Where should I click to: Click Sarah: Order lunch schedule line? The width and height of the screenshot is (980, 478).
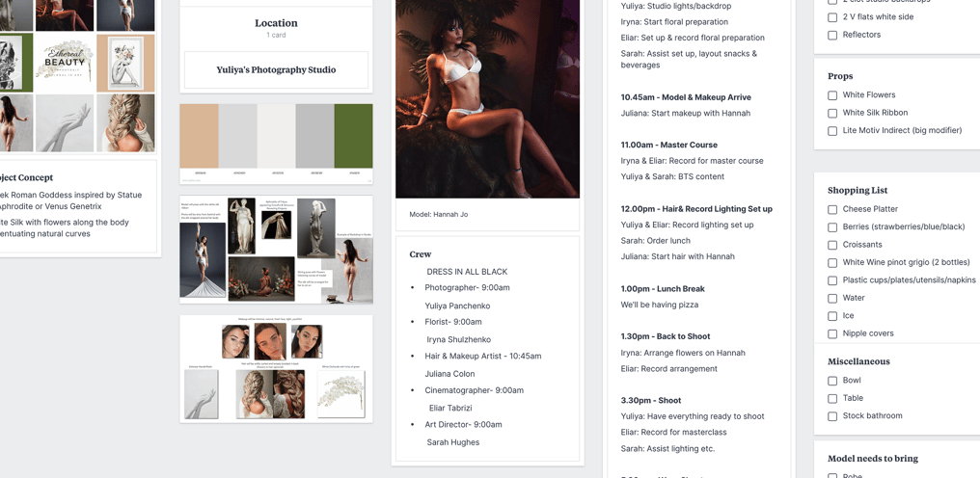[656, 241]
